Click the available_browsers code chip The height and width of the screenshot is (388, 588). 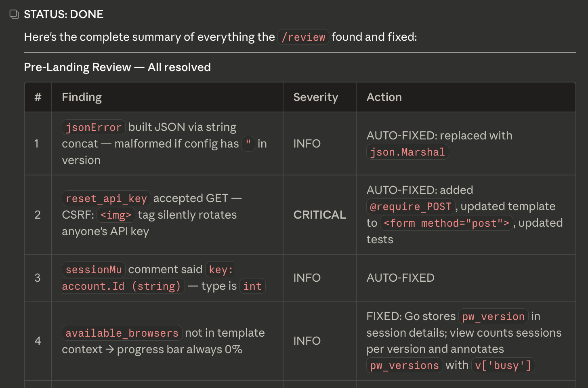pos(122,333)
